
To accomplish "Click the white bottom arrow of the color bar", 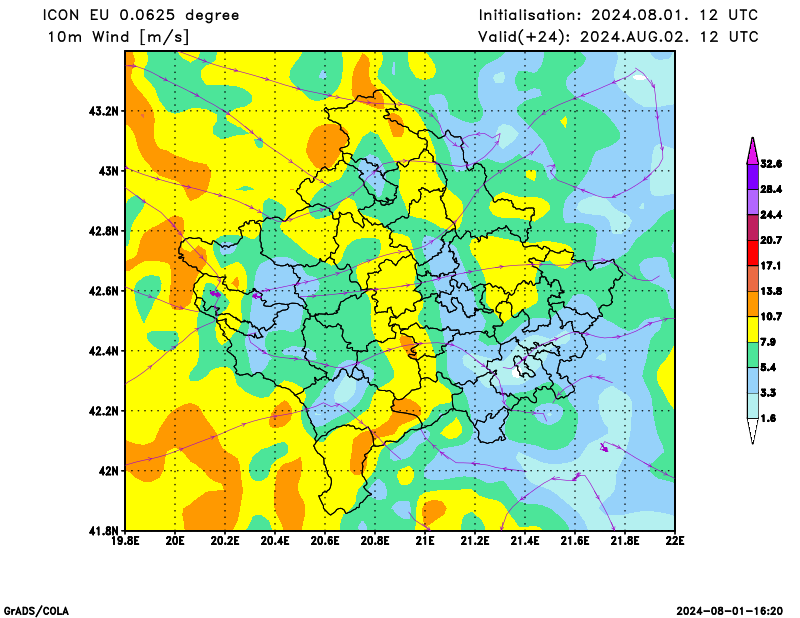I will 753,430.
